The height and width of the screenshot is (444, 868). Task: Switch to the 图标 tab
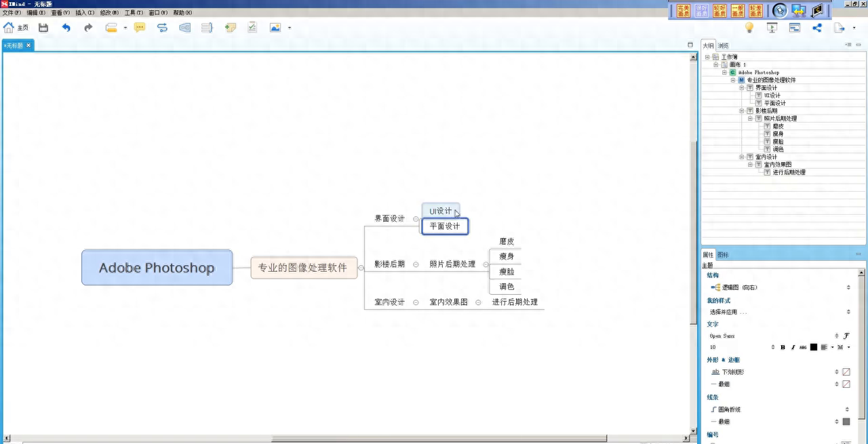[723, 255]
